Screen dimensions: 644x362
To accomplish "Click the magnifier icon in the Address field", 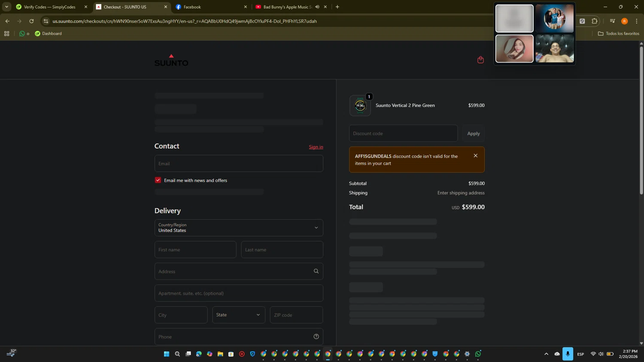I will 316,271.
